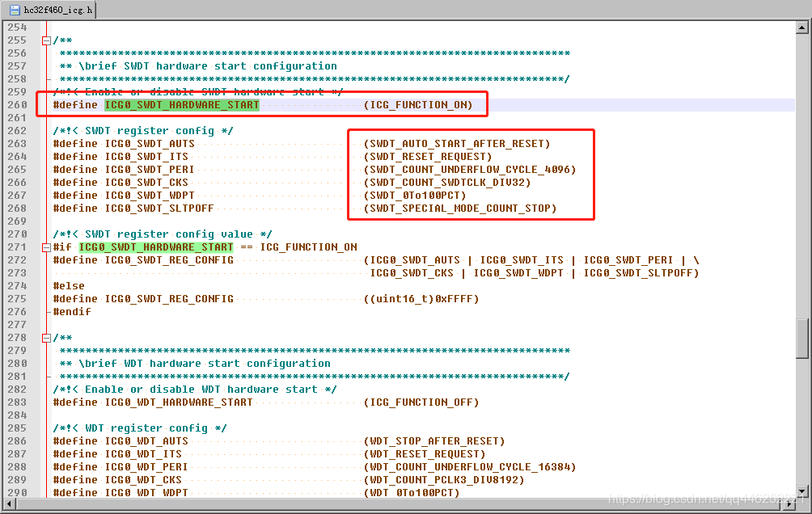
Task: Click the horizontal scrollbar right arrow
Action: click(789, 505)
